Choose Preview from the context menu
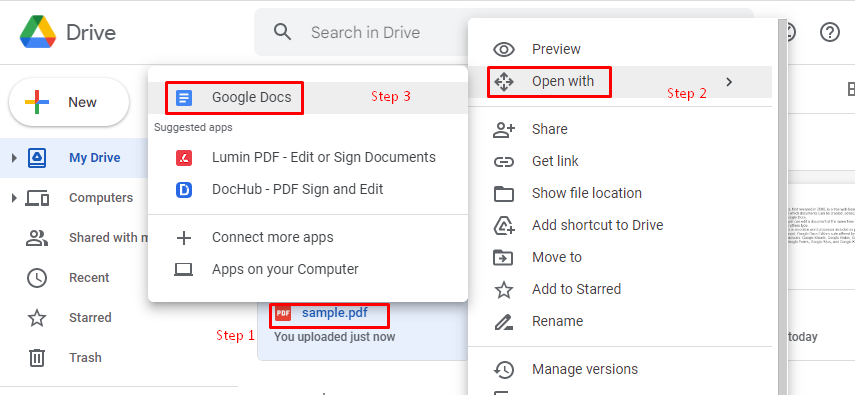This screenshot has width=855, height=395. 620,50
